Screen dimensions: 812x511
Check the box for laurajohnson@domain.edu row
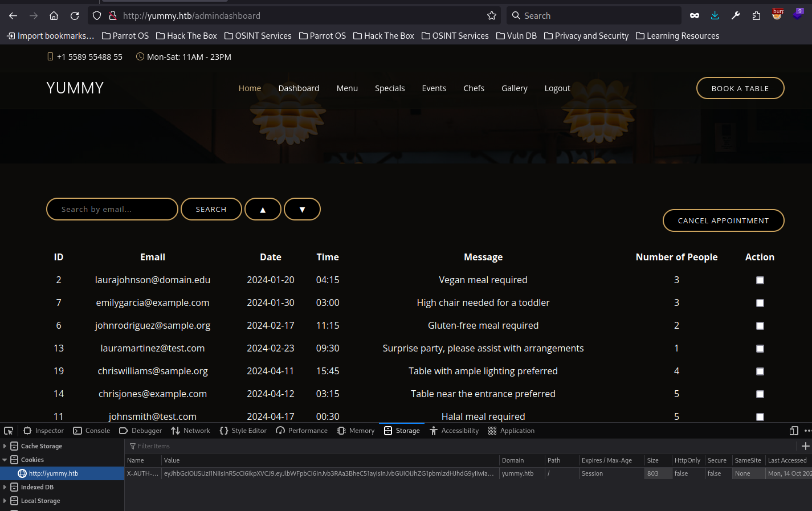(x=760, y=280)
